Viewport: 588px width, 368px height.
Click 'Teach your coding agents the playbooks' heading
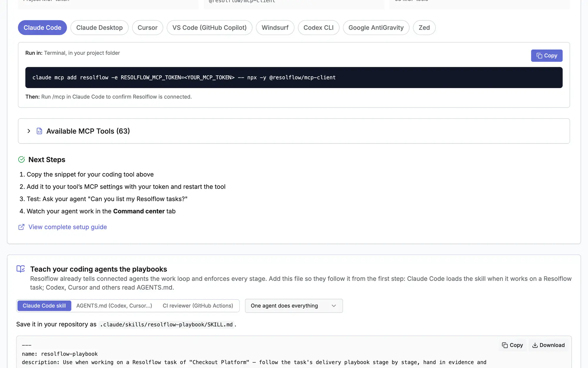pos(98,269)
